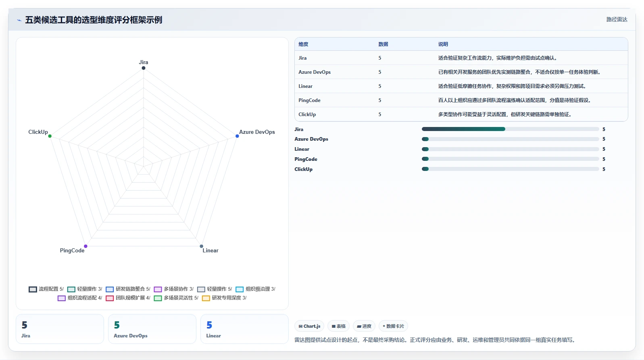Click the ClickUp label in the progress list
This screenshot has height=360, width=644.
tap(303, 169)
